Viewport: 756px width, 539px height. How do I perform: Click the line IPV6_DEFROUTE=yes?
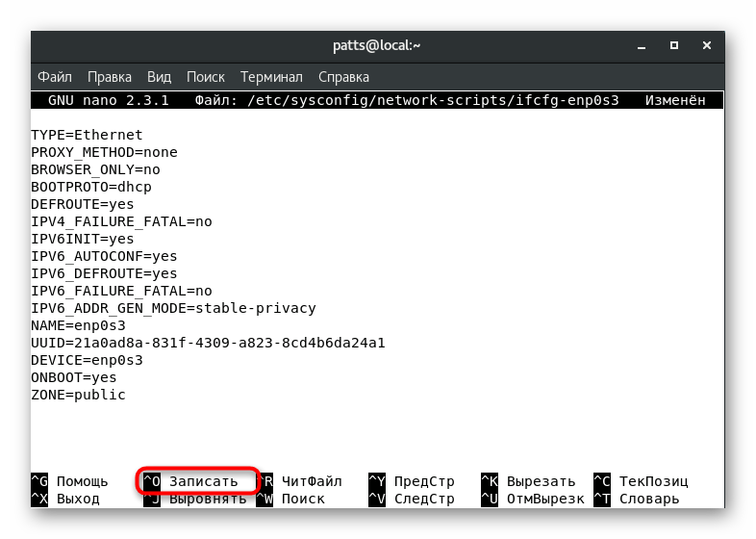104,273
